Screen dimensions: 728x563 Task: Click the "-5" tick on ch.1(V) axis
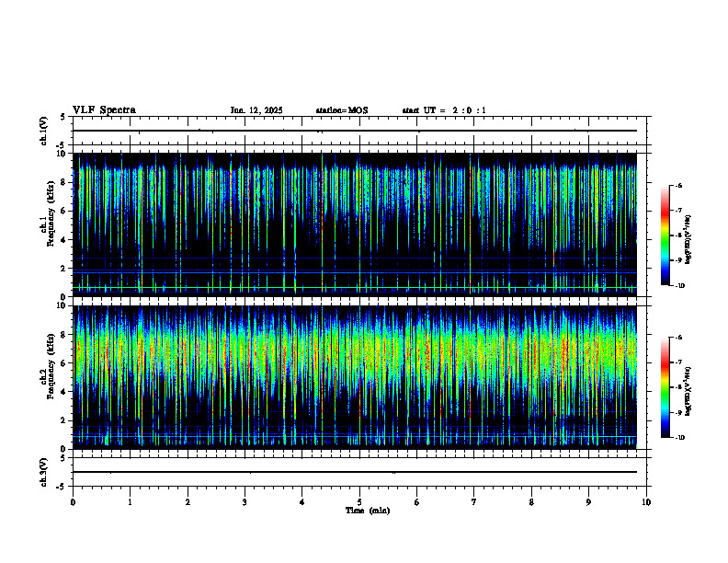(x=62, y=145)
